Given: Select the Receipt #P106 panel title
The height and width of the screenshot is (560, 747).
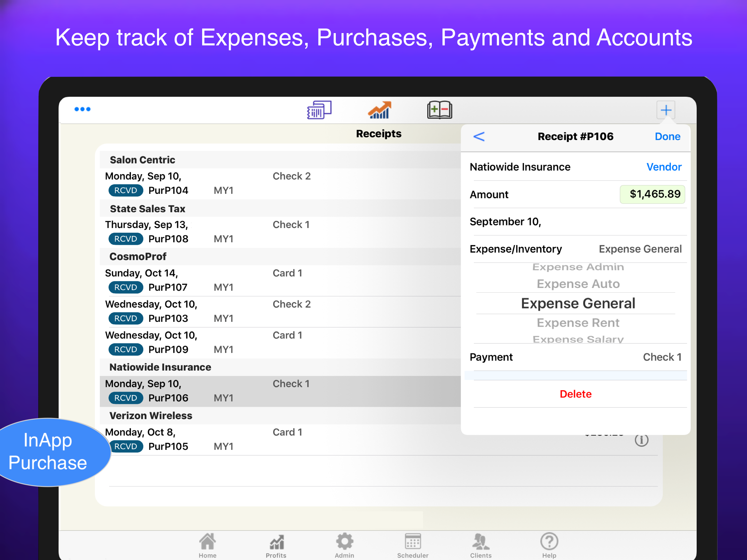Looking at the screenshot, I should pyautogui.click(x=576, y=136).
